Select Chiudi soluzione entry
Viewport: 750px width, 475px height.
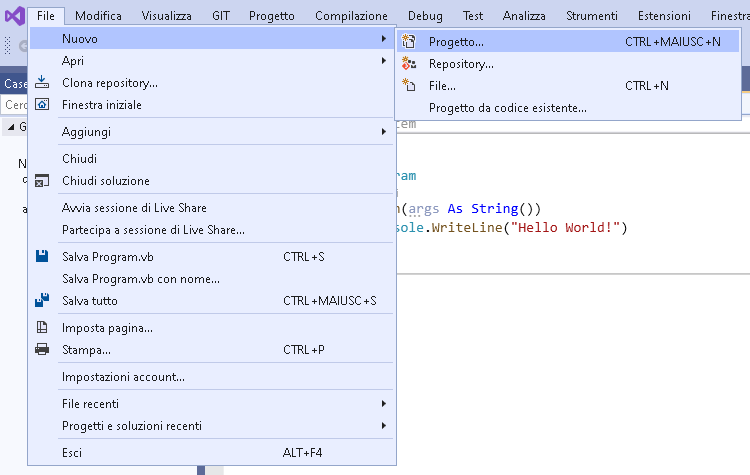(212, 181)
